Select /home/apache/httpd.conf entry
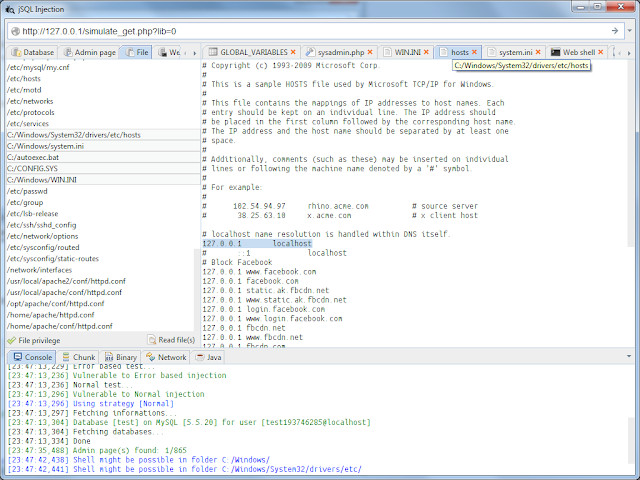Screen dimensions: 640x480 click(x=100, y=315)
